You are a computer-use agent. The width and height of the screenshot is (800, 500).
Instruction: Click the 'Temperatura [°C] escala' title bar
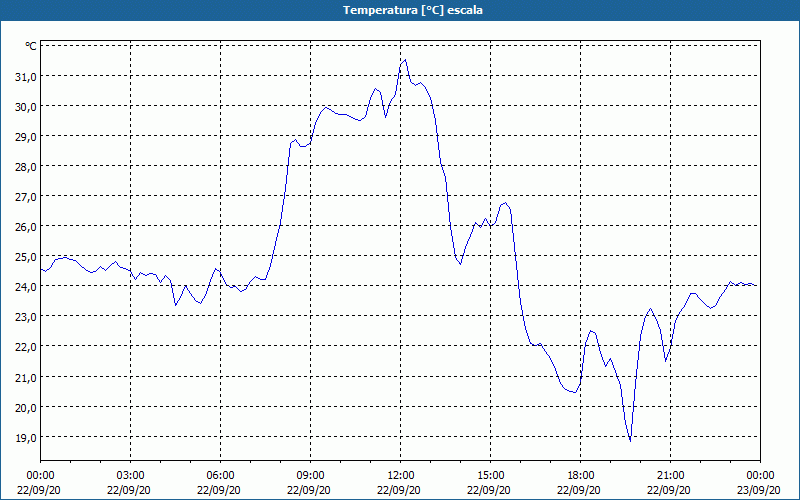point(400,10)
